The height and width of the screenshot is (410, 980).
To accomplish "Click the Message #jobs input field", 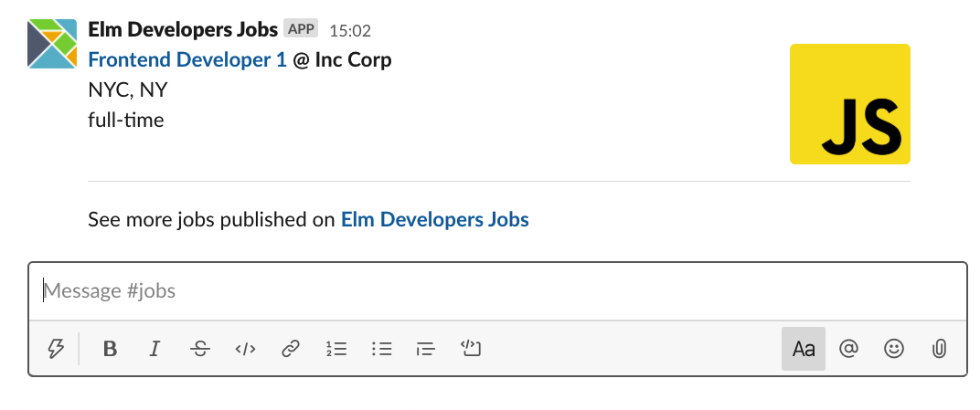I will tap(497, 291).
